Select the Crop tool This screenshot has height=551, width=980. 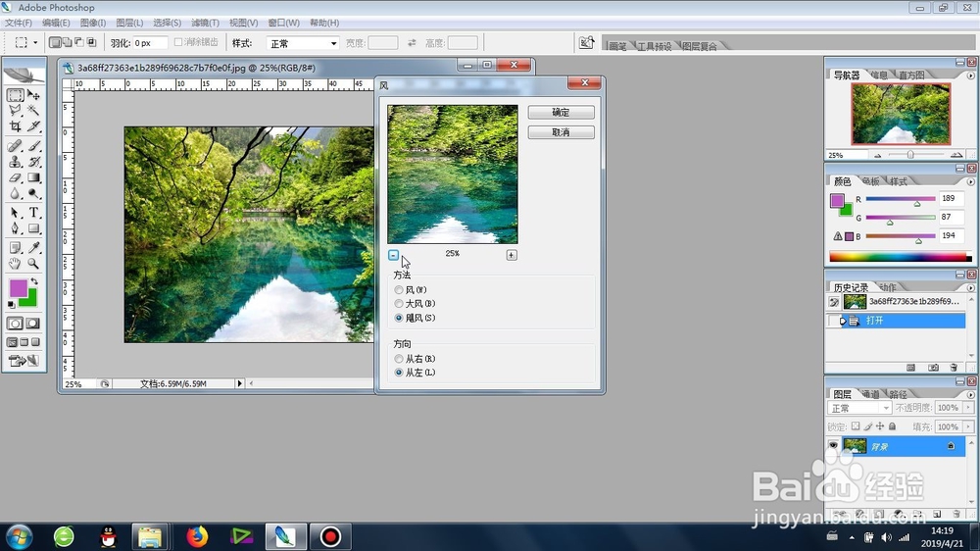pos(15,126)
